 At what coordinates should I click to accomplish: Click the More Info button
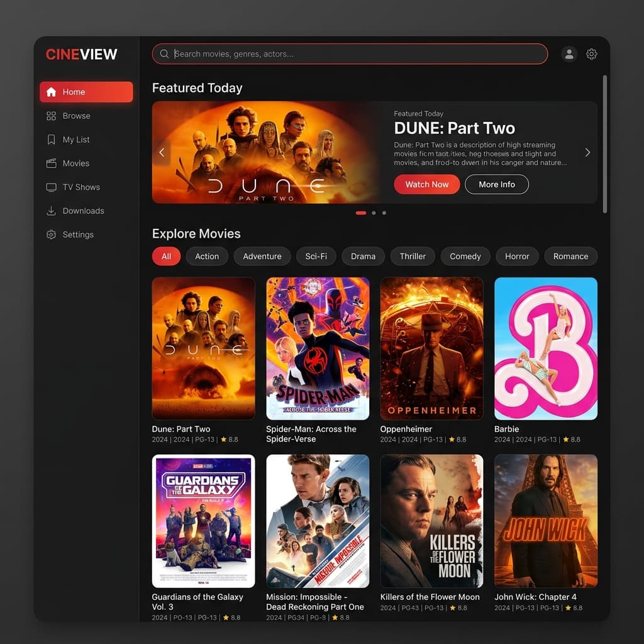point(497,184)
